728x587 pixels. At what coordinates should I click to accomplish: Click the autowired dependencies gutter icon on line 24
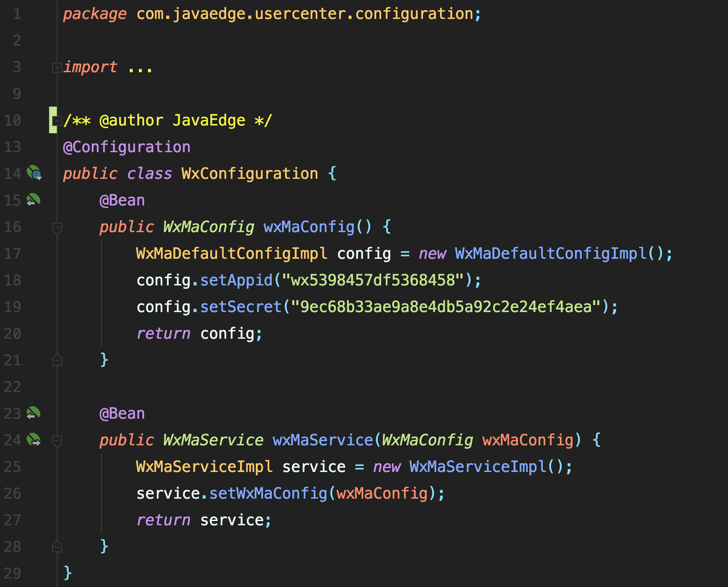point(34,440)
